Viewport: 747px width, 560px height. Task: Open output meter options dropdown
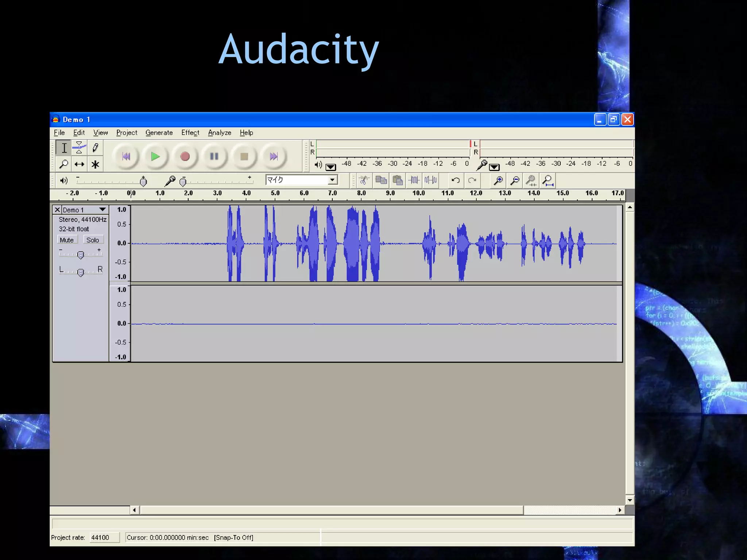(330, 167)
